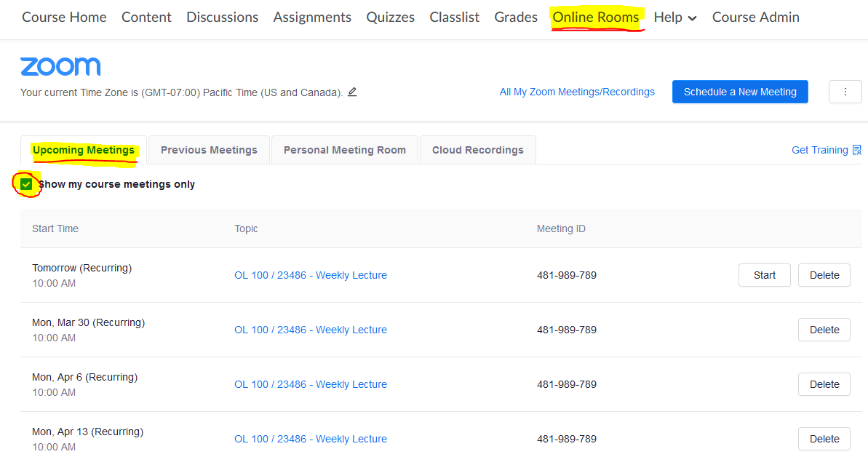868x465 pixels.
Task: Navigate to the Quizzes page
Action: pyautogui.click(x=390, y=17)
